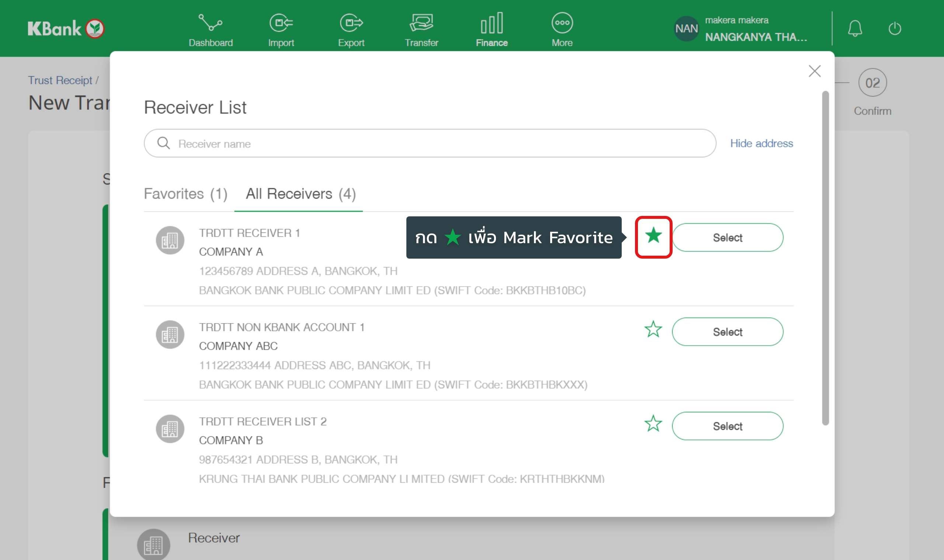
Task: Open the Export menu icon
Action: tap(351, 24)
